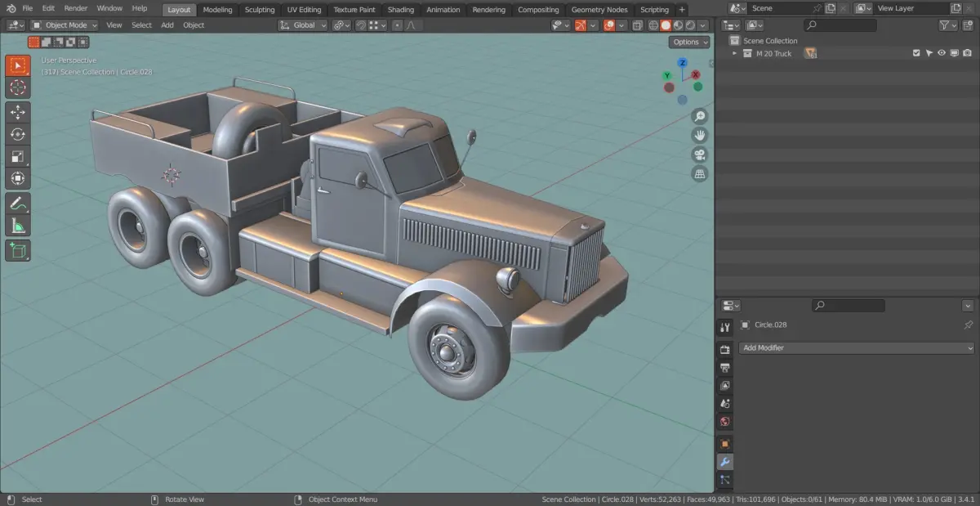Choose the Measure tool
This screenshot has height=506, width=980.
pos(18,226)
